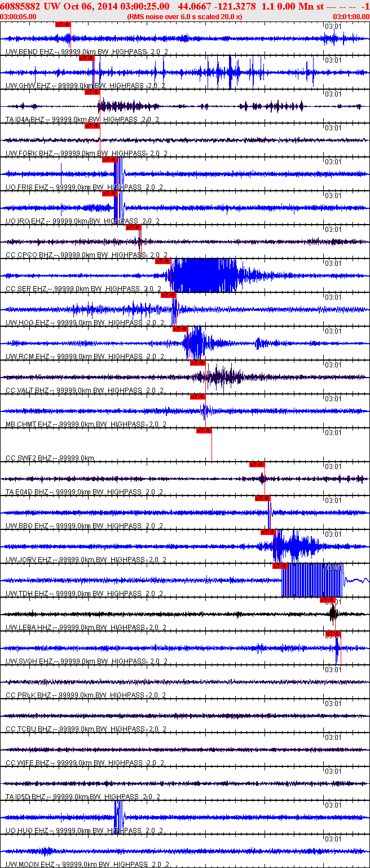370x868 pixels.
Task: Click the clipped high-amplitude burst on CC.SER waveform
Action: tap(203, 275)
